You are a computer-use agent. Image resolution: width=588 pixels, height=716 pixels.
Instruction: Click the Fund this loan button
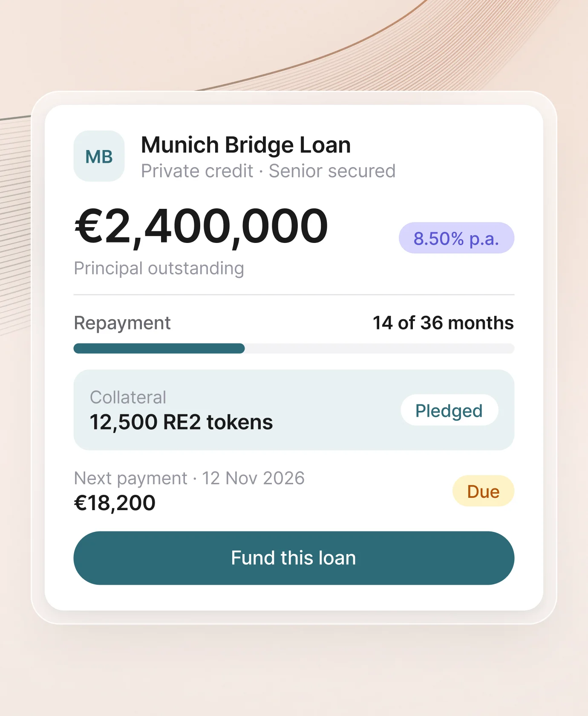(294, 558)
